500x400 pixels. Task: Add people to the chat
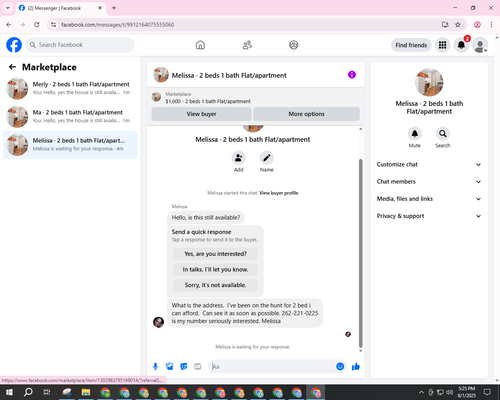point(239,158)
